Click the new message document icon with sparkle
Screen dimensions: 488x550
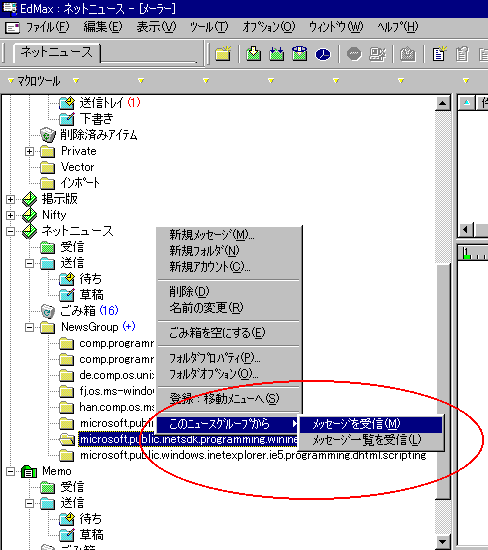(x=439, y=54)
